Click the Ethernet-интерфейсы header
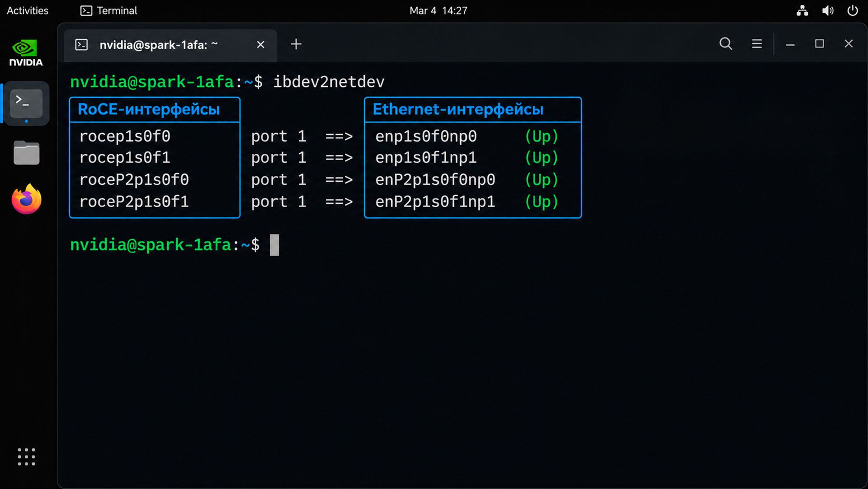 tap(458, 109)
